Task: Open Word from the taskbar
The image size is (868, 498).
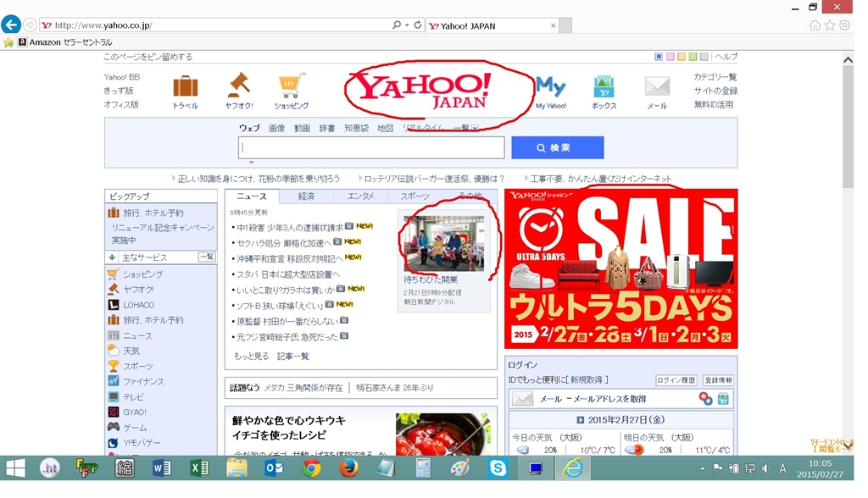Action: pyautogui.click(x=162, y=468)
